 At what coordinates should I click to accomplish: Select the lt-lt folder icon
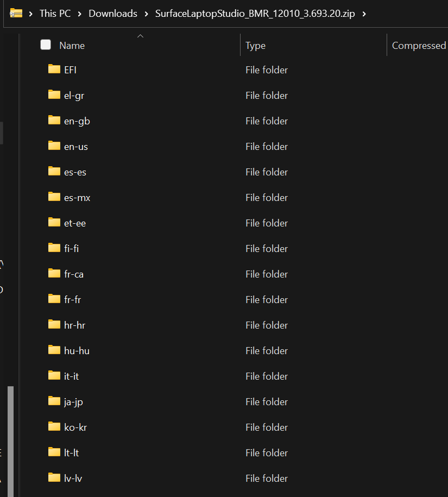coord(54,452)
